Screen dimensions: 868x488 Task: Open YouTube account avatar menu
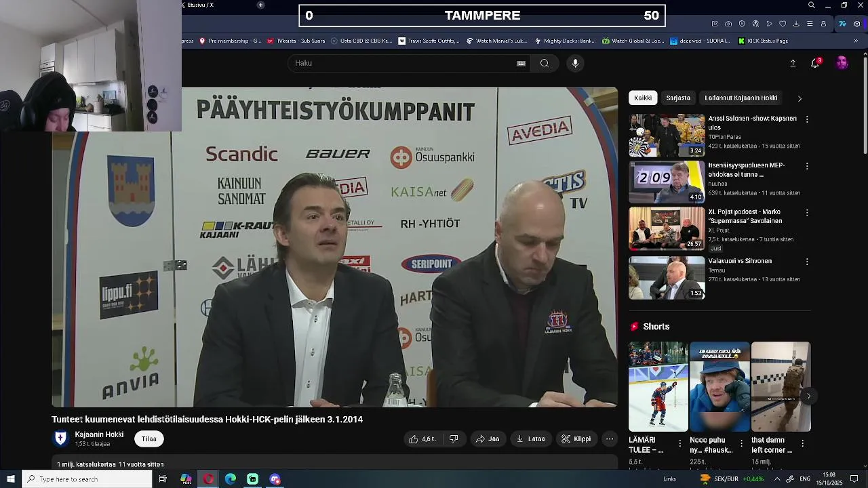coord(842,63)
